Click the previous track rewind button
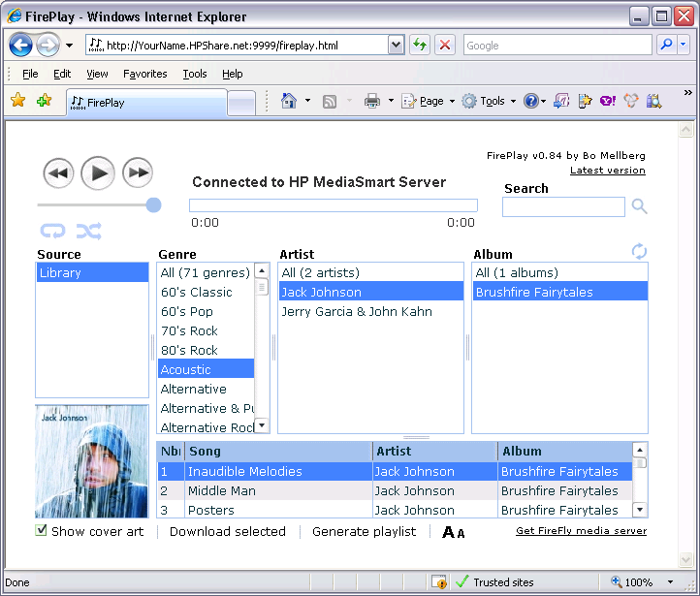Image resolution: width=700 pixels, height=596 pixels. (58, 173)
